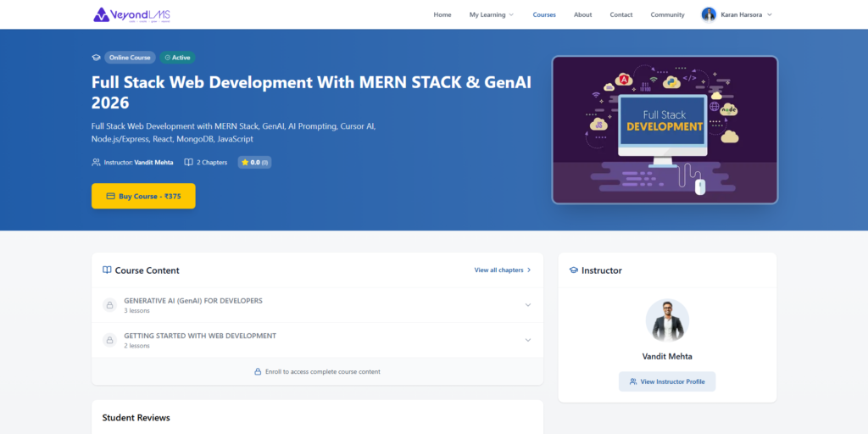Image resolution: width=868 pixels, height=434 pixels.
Task: Open the About page
Action: pos(582,14)
